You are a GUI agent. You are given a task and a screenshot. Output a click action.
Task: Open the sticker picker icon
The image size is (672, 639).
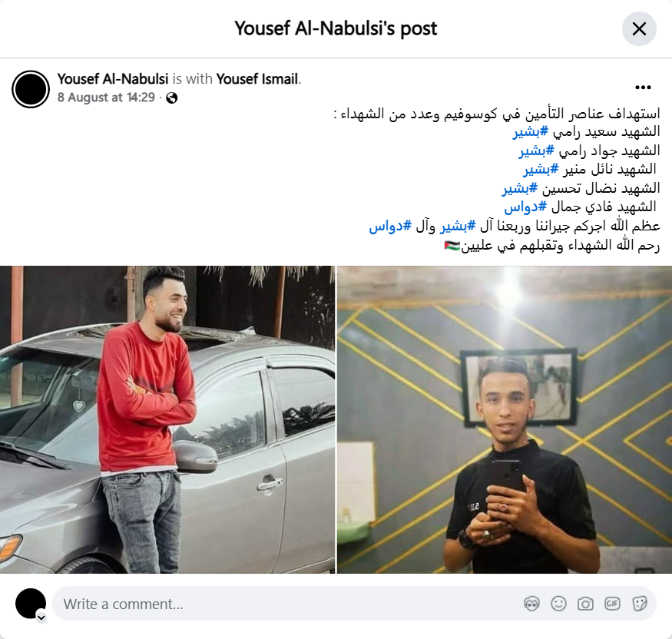[639, 604]
